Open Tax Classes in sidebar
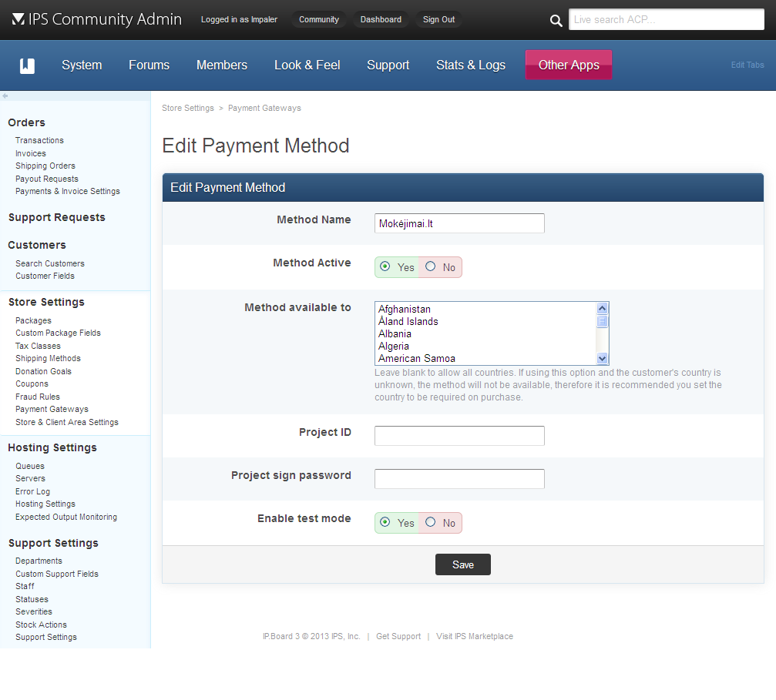The height and width of the screenshot is (700, 776). (38, 346)
